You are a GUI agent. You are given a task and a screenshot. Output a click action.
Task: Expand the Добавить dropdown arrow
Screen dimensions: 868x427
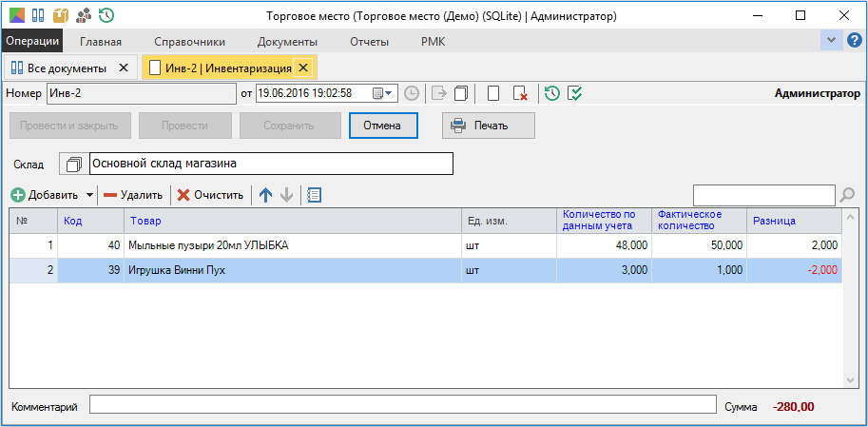tap(89, 195)
